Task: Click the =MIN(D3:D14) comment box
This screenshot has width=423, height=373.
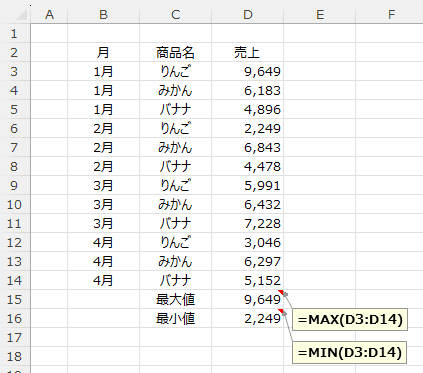Action: click(349, 352)
